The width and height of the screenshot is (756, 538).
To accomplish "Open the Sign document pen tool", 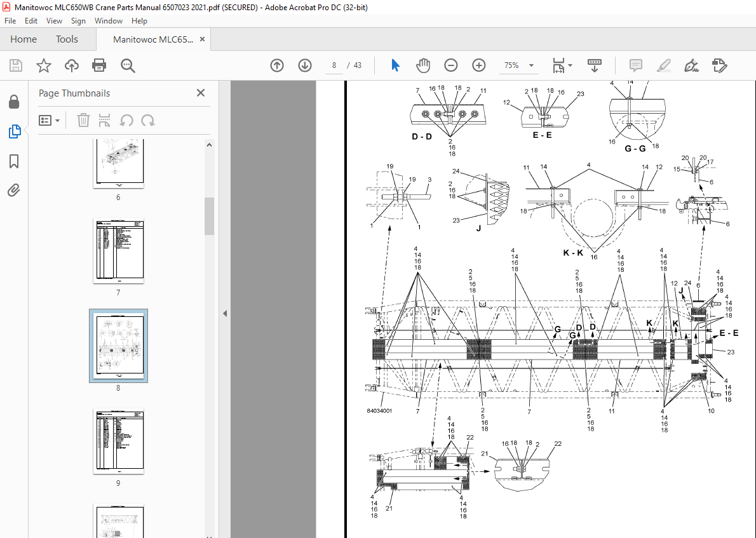I will [x=691, y=65].
